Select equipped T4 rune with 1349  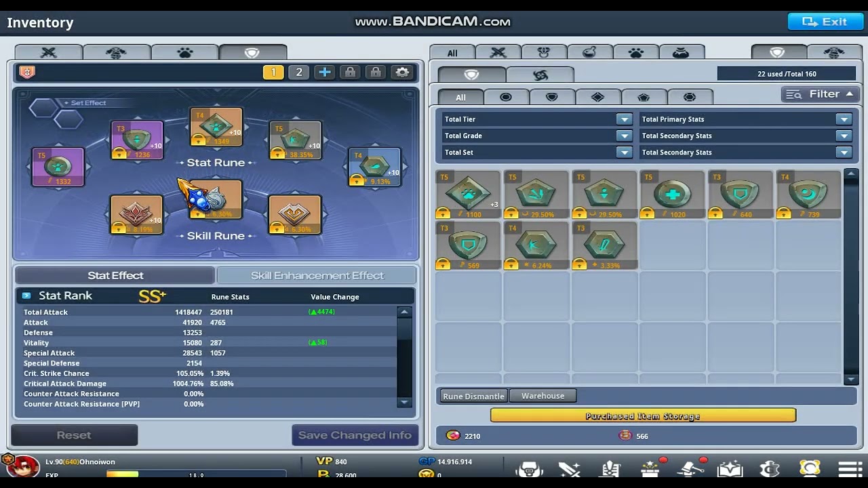[216, 127]
